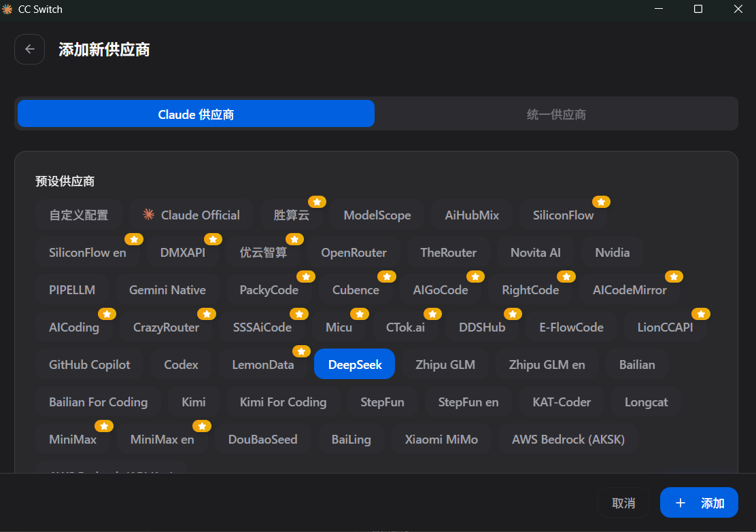Choose the CrazyRouter preset
The width and height of the screenshot is (756, 532).
166,327
